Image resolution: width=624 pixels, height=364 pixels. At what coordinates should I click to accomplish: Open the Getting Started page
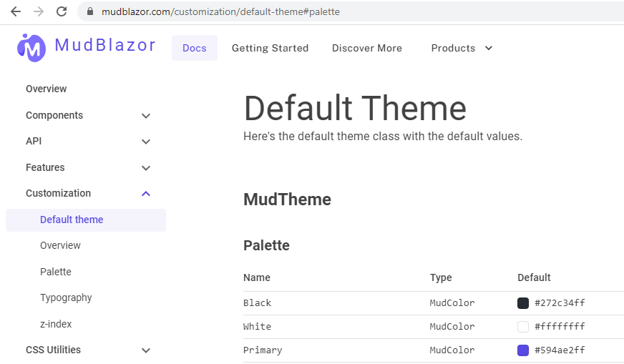pyautogui.click(x=270, y=48)
